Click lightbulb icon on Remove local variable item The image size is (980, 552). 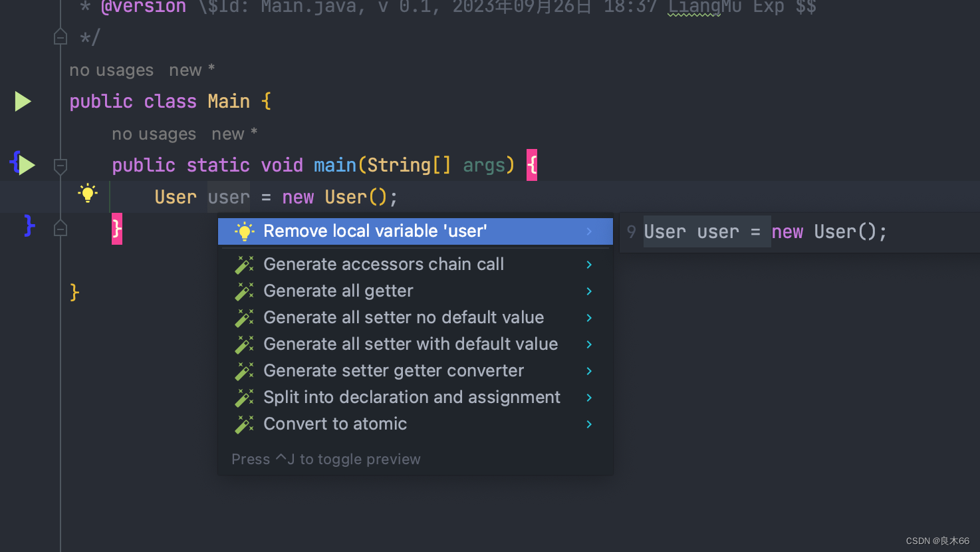[245, 231]
